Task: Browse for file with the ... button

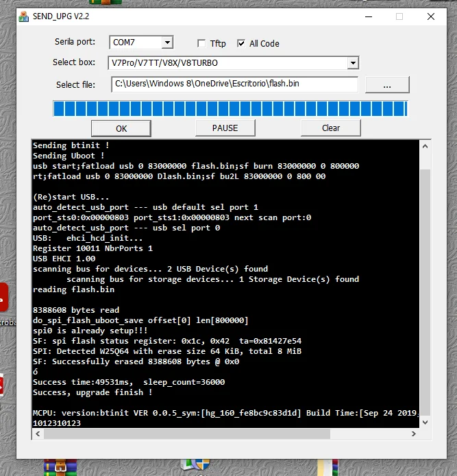Action: 387,85
